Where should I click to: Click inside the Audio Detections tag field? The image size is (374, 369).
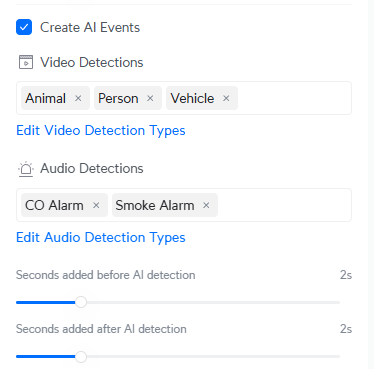coord(184,205)
